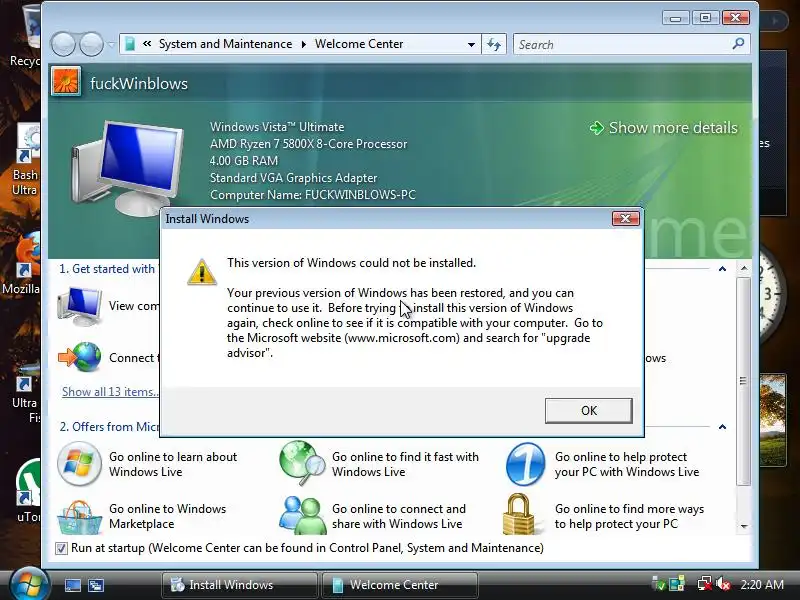
Task: Click the tray icon with two monitors and green square
Action: 677,584
